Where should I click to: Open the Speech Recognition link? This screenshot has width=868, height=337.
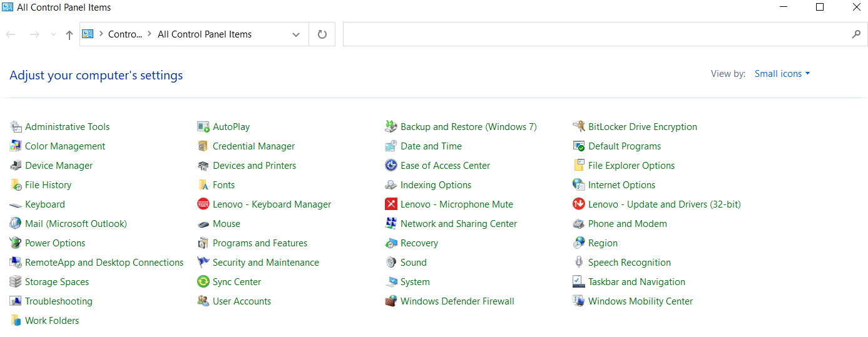coord(630,263)
